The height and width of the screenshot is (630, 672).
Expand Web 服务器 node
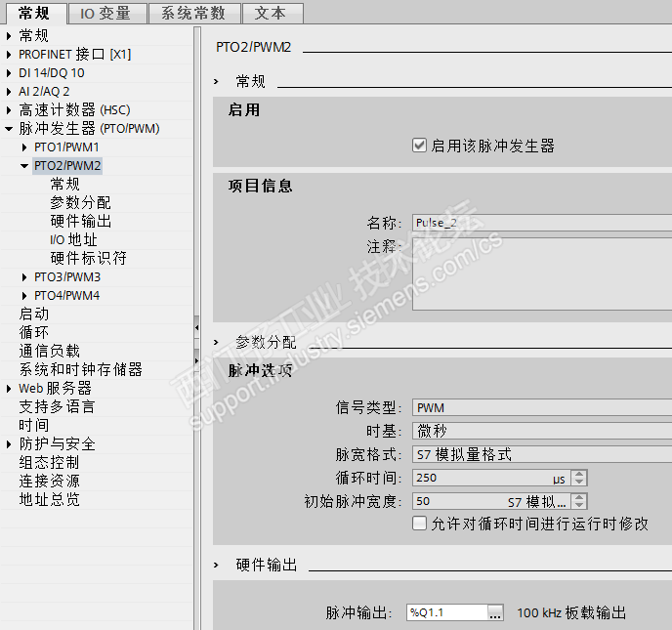[x=9, y=389]
